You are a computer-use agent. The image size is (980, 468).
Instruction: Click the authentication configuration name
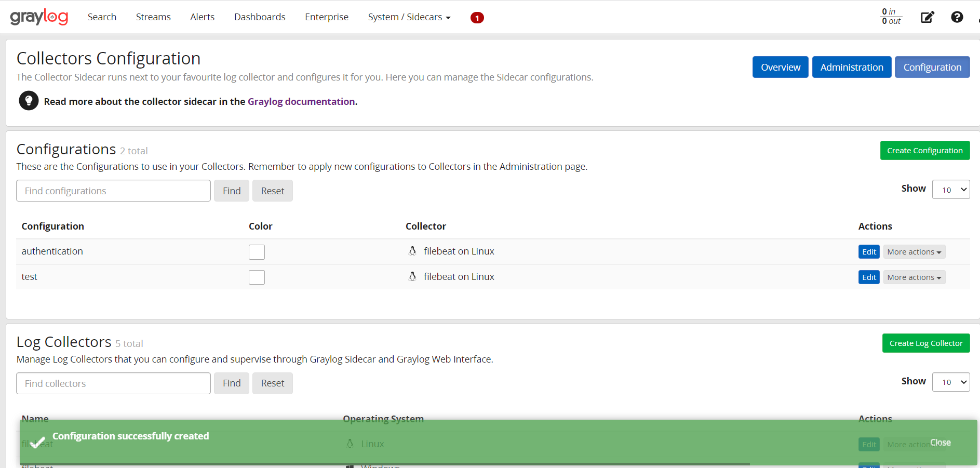click(52, 251)
